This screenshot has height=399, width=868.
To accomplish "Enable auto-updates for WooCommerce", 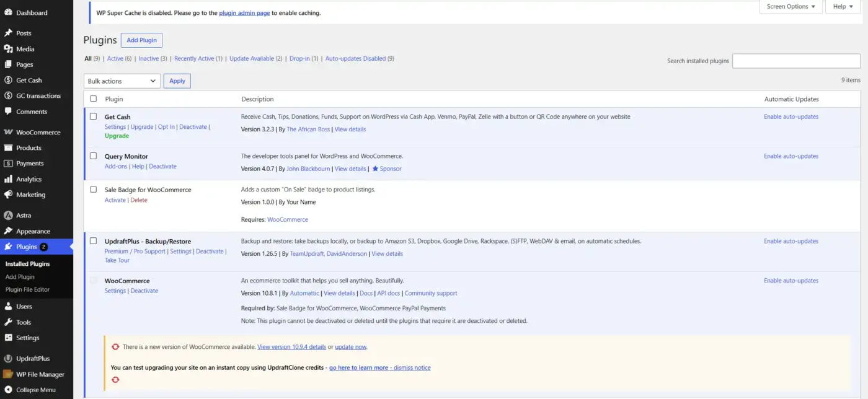I will pyautogui.click(x=791, y=281).
